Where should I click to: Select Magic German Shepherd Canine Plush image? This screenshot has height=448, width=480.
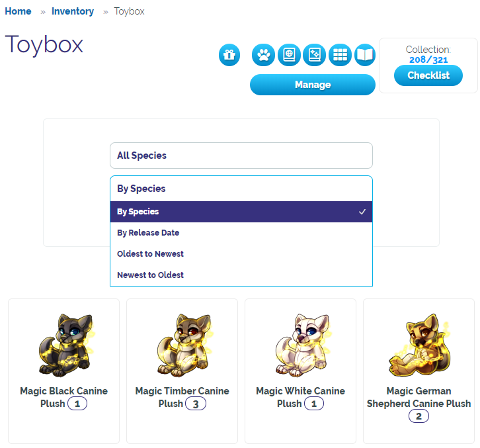tap(419, 345)
